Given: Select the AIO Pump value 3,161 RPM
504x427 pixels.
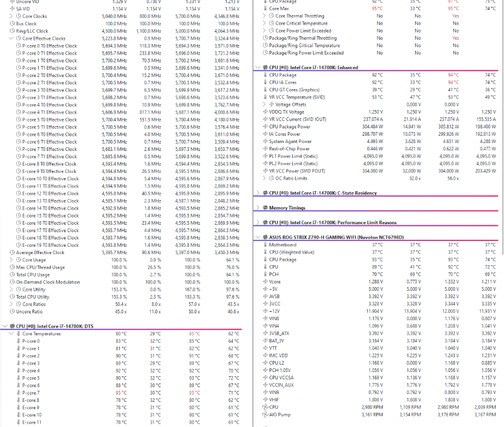Looking at the screenshot, I should click(x=372, y=415).
